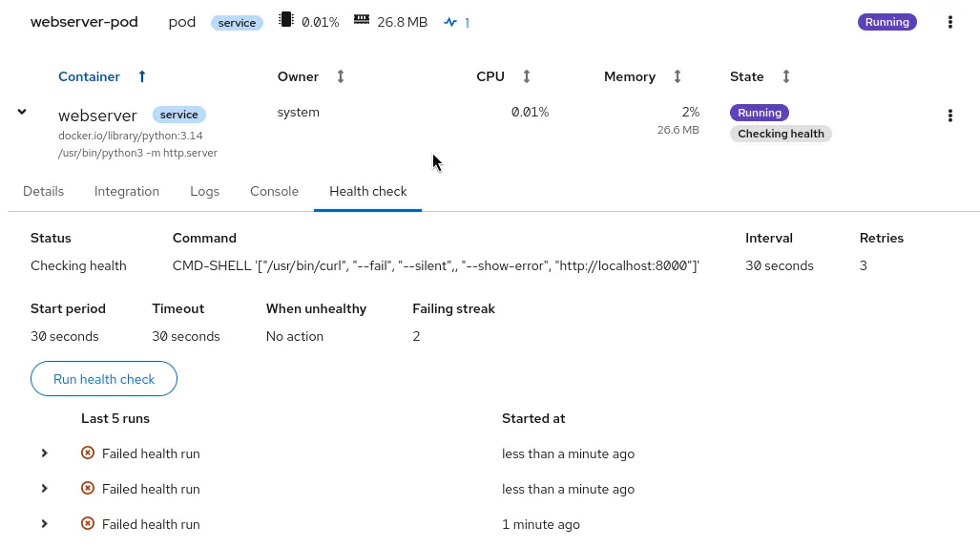
Task: Sort by Owner column
Action: (341, 76)
